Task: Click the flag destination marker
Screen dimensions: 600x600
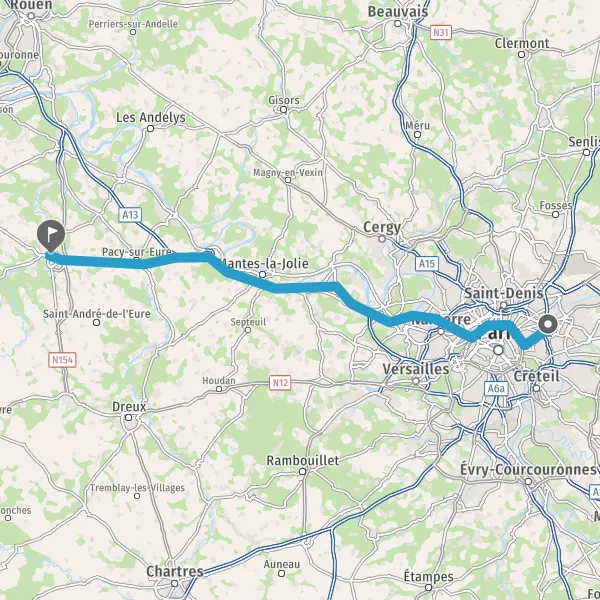Action: 51,235
